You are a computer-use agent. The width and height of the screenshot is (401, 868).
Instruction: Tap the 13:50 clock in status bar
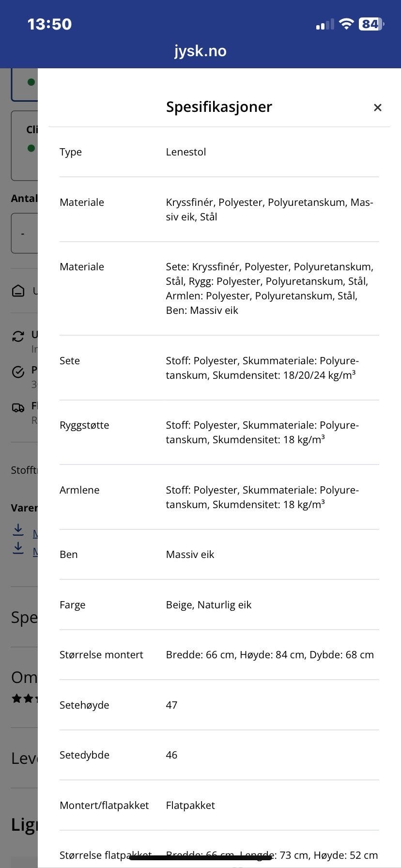pos(49,24)
